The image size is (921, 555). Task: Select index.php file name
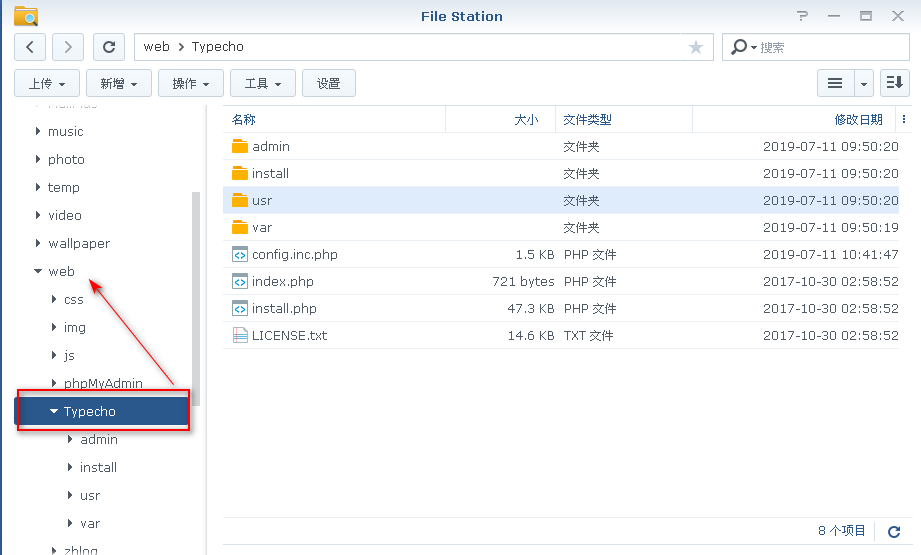(283, 281)
